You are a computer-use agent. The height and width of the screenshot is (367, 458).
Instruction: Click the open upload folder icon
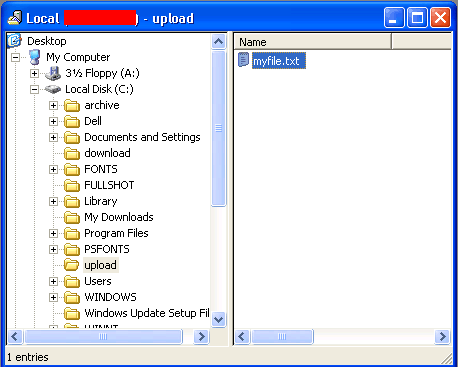click(x=72, y=265)
